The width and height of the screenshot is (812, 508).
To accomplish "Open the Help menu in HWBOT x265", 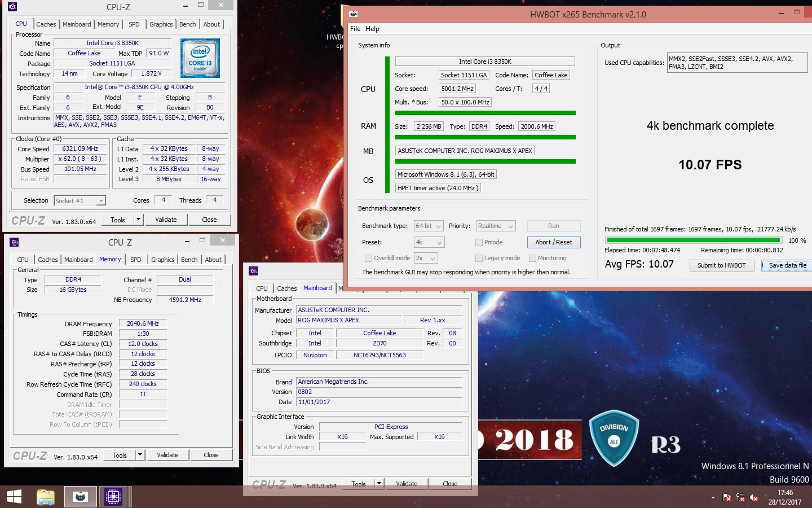I will [x=372, y=29].
